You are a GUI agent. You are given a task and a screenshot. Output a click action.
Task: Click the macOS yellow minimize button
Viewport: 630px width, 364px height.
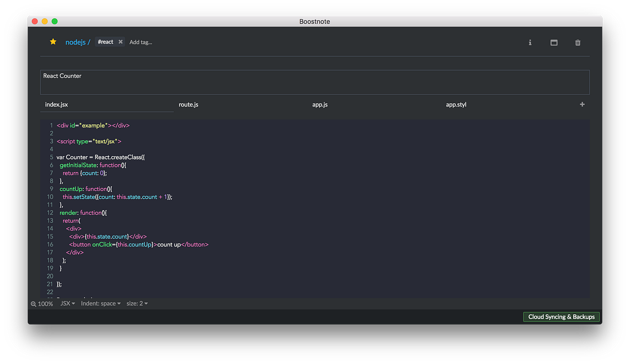coord(45,22)
